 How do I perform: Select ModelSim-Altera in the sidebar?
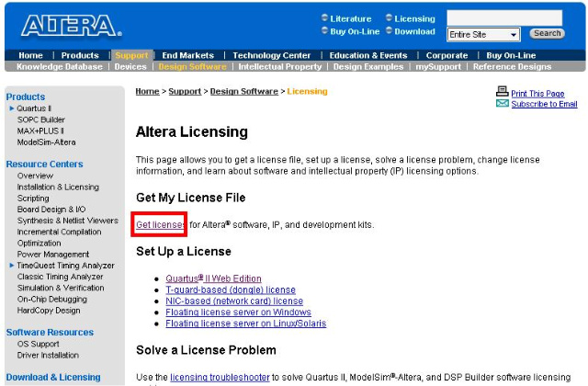click(x=46, y=142)
